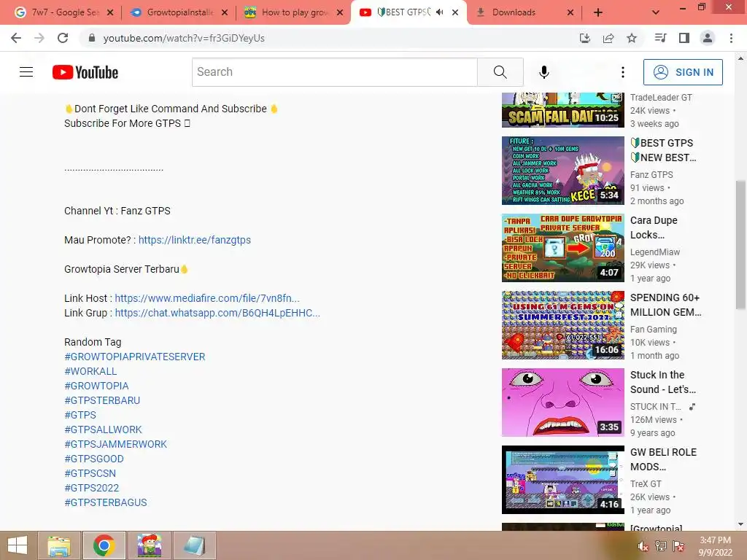
Task: Open Chrome's three-dot menu
Action: pos(731,38)
